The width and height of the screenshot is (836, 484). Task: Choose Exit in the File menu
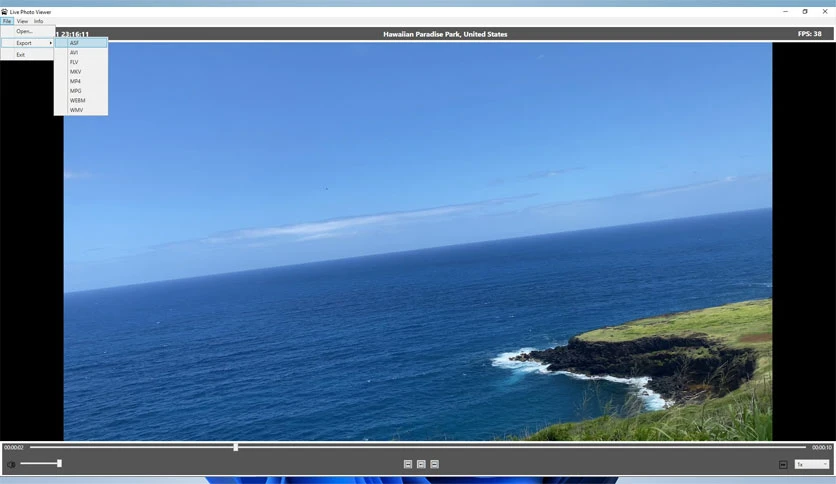27,55
